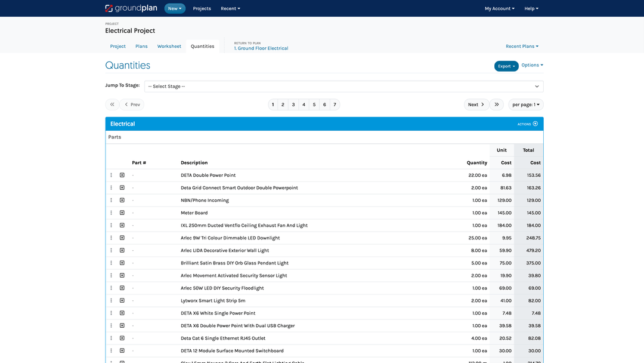Open the Export dropdown button
Viewport: 644px width, 363px height.
tap(506, 66)
